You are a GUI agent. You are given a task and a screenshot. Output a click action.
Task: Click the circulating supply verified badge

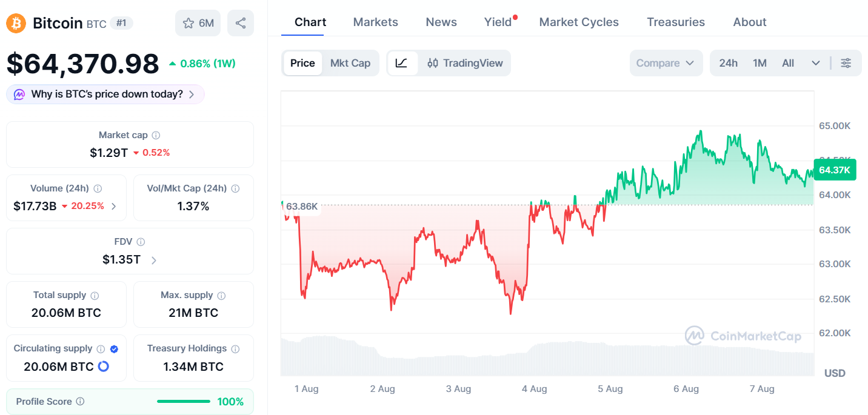click(114, 348)
